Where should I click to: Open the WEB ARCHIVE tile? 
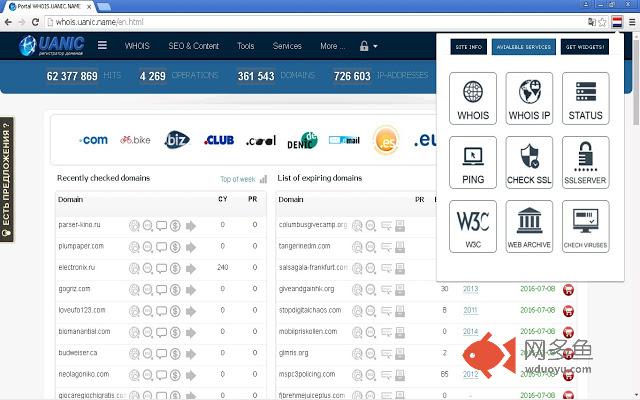point(529,227)
